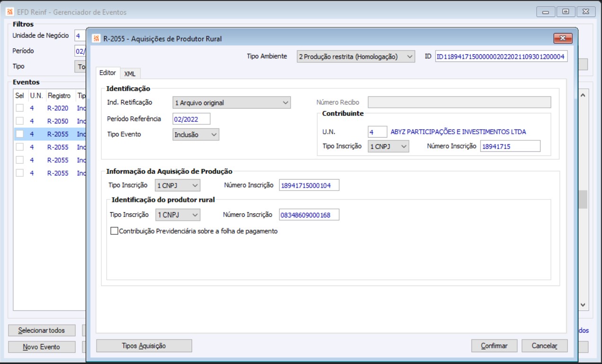Maximize the EFD Reinf window

pyautogui.click(x=566, y=12)
